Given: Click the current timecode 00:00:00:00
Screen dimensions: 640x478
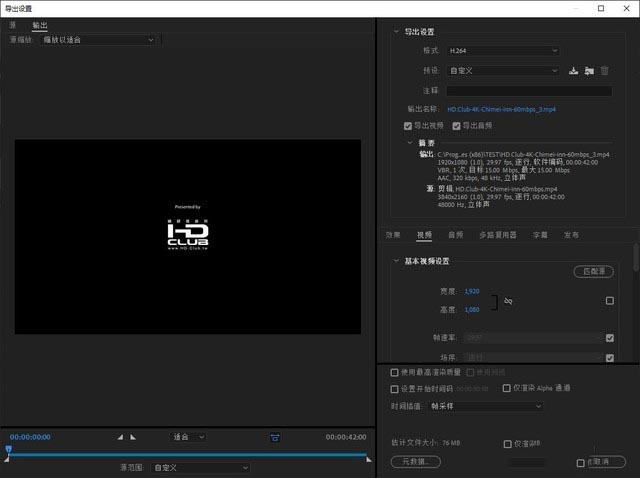Looking at the screenshot, I should pos(30,437).
